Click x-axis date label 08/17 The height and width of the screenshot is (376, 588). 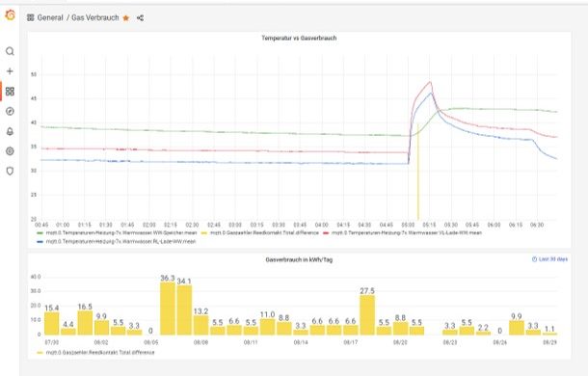click(x=351, y=342)
